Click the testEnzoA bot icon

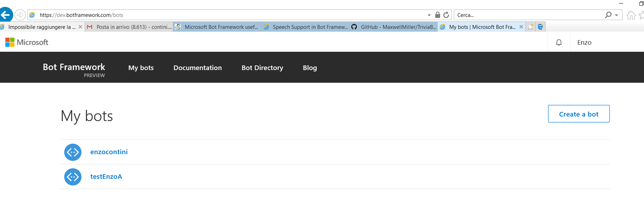[x=73, y=177]
